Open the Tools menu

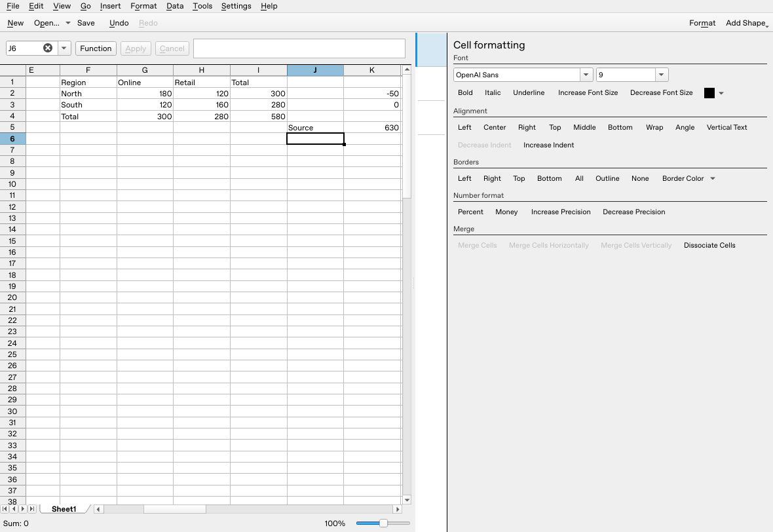[x=202, y=6]
